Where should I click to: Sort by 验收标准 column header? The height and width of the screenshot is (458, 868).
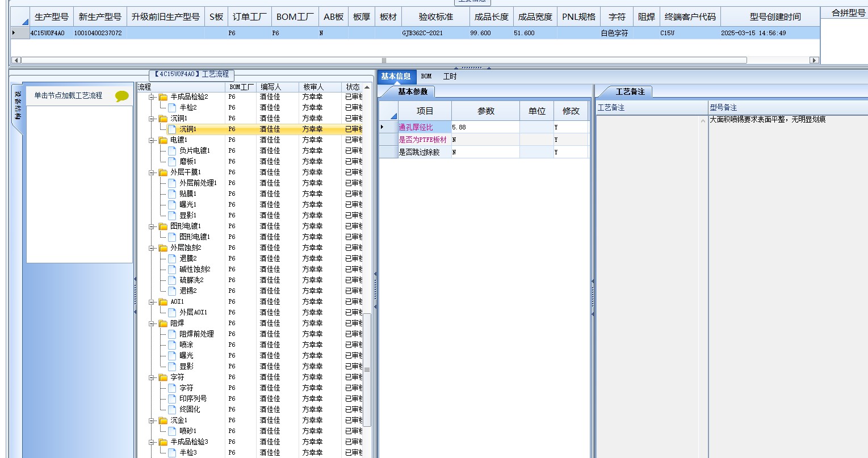click(x=436, y=17)
